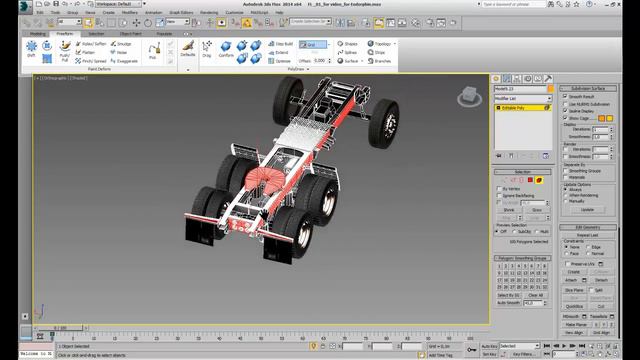Choose the Extend tool
Image resolution: width=640 pixels, height=360 pixels.
pos(278,52)
